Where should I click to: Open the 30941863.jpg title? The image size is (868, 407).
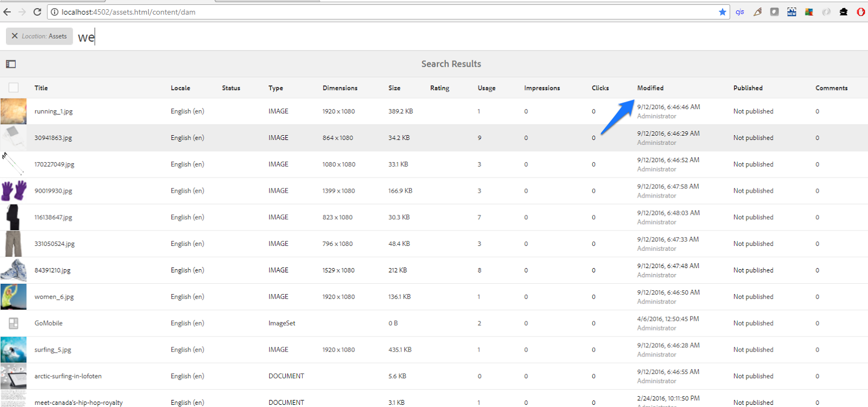coord(53,138)
